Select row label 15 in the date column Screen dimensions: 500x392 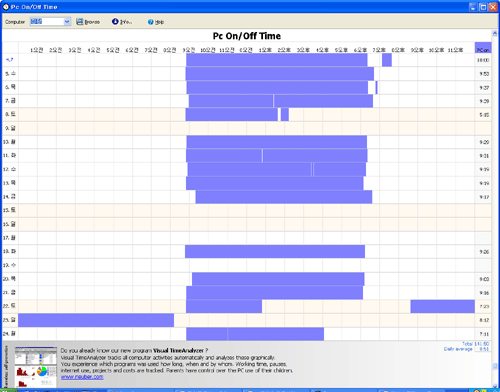(9, 210)
